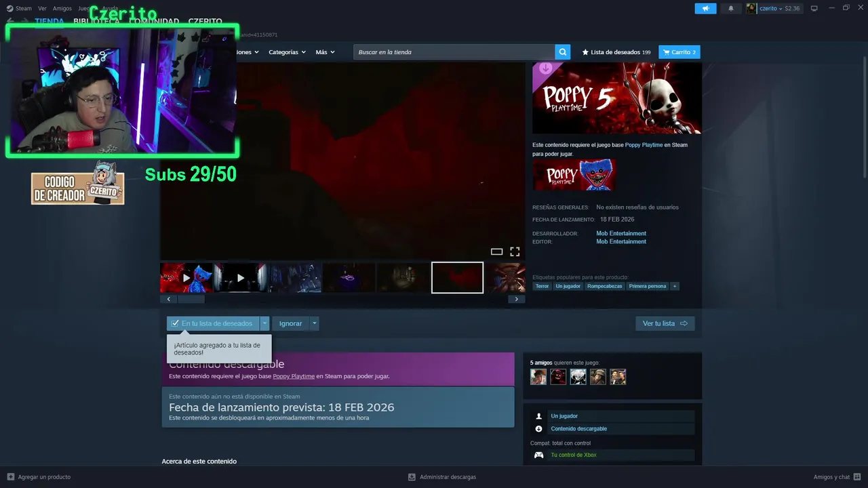Click the single player person icon

(538, 416)
